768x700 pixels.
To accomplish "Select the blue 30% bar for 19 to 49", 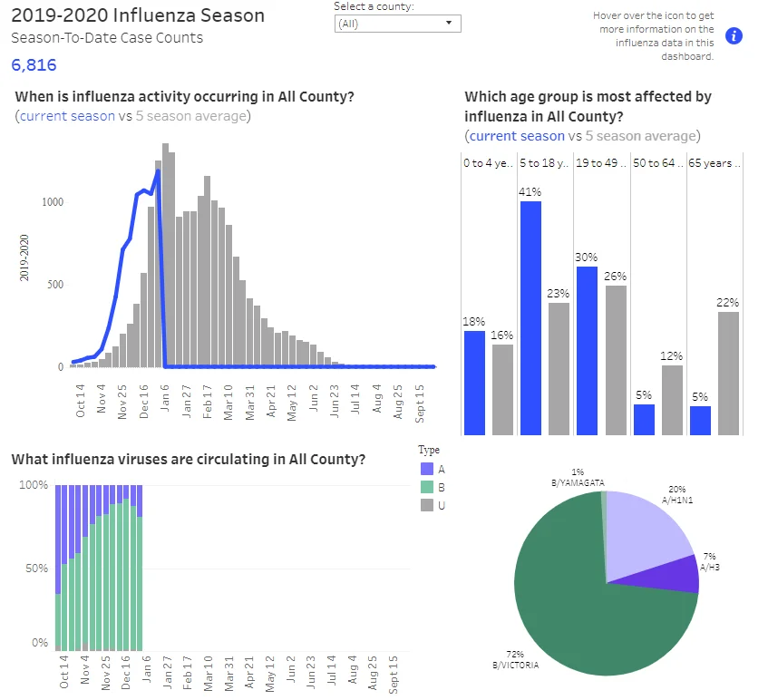I will [587, 351].
